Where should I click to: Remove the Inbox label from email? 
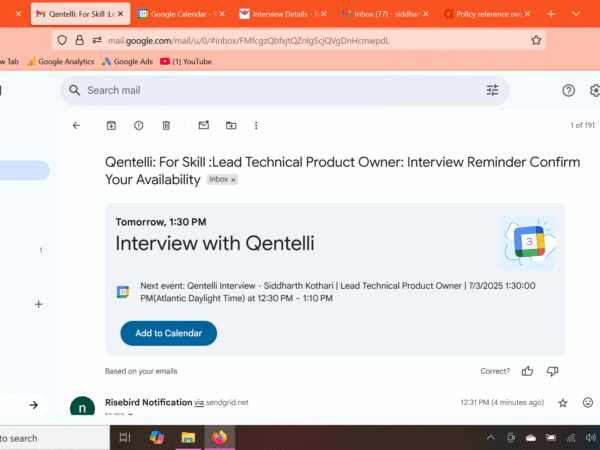tap(233, 180)
